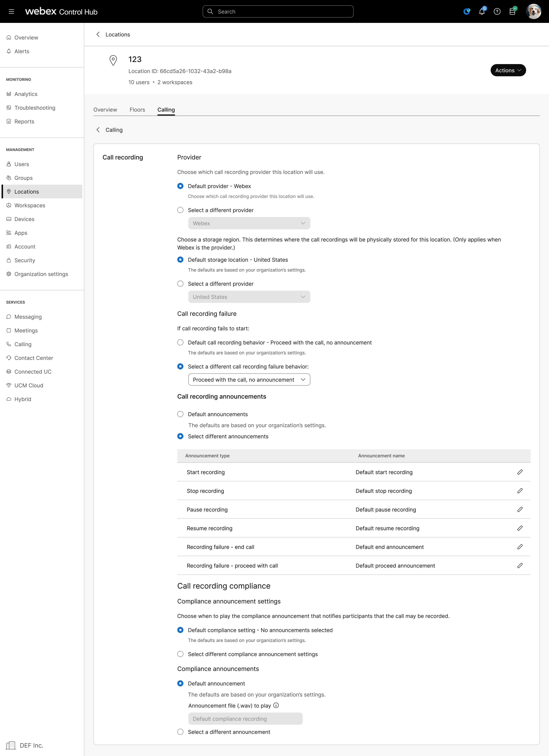Choose Default announcements for call recording
This screenshot has width=549, height=756.
180,414
